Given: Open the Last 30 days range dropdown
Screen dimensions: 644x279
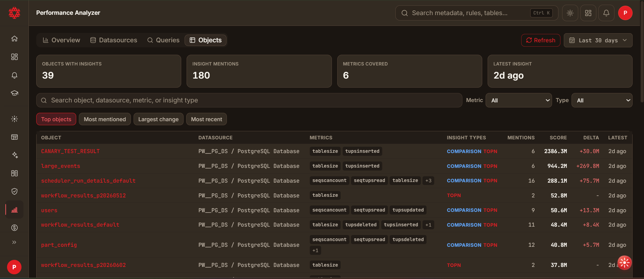Looking at the screenshot, I should click(x=598, y=40).
